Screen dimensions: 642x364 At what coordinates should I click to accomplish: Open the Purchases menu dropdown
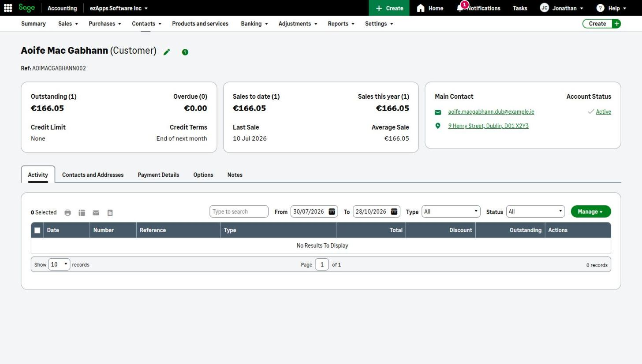105,24
